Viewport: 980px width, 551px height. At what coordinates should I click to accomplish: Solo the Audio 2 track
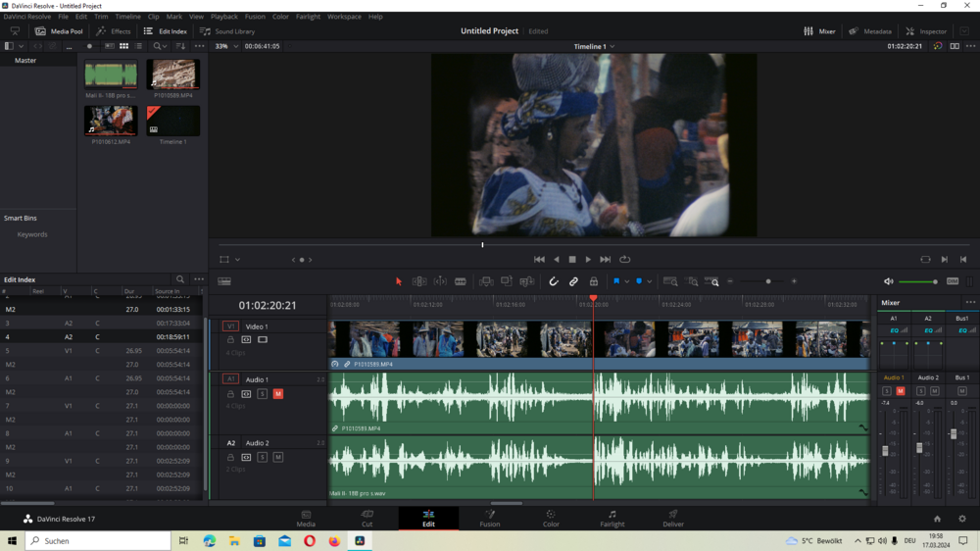[x=263, y=457]
